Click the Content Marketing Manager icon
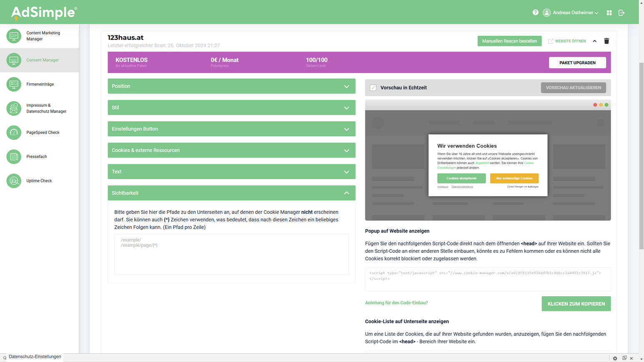This screenshot has height=362, width=644. pyautogui.click(x=14, y=36)
